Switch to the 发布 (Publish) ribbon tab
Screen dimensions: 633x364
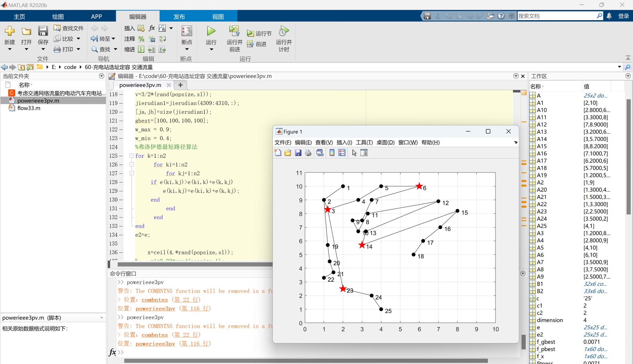click(179, 16)
